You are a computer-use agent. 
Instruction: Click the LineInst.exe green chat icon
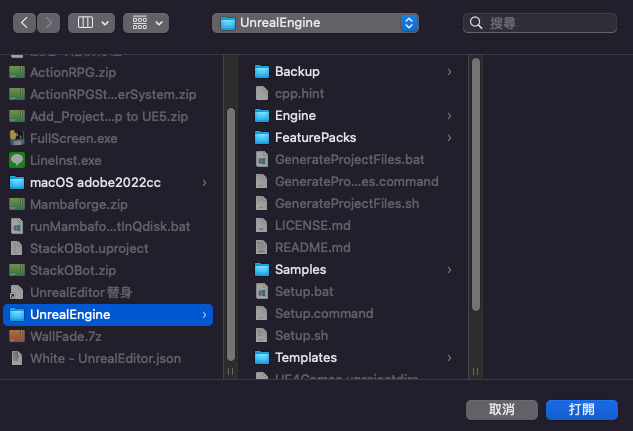point(17,161)
